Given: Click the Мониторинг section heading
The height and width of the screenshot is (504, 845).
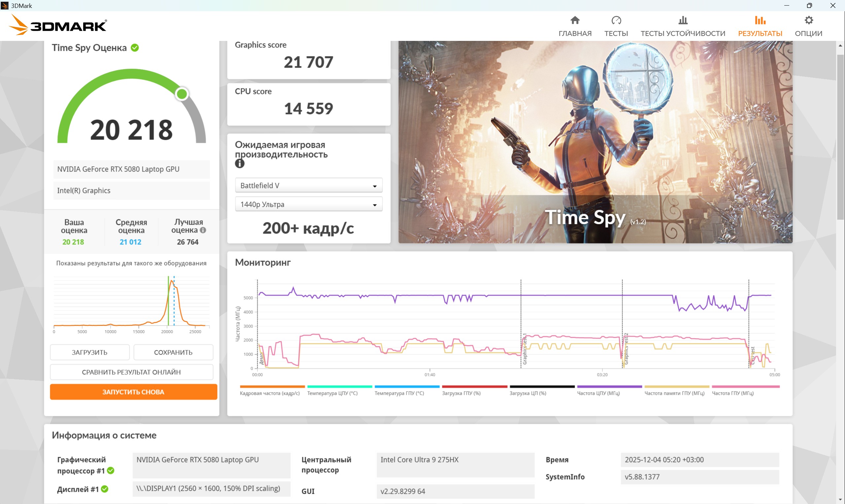Looking at the screenshot, I should [263, 262].
